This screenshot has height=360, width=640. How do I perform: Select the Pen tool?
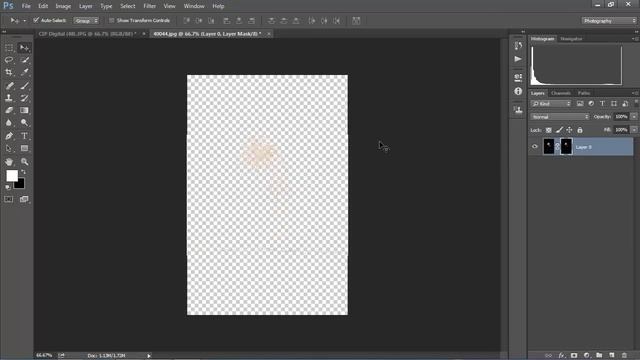pos(9,136)
